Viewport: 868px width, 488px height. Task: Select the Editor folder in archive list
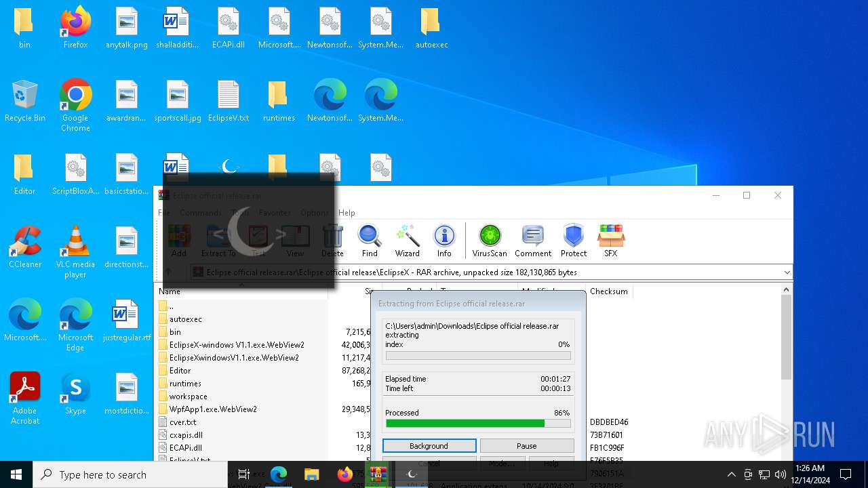[242, 371]
